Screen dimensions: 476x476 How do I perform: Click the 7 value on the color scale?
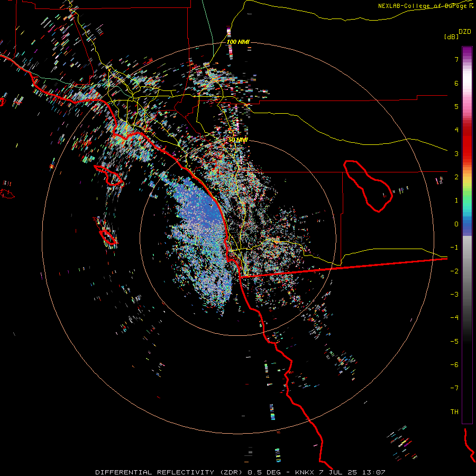coord(456,59)
